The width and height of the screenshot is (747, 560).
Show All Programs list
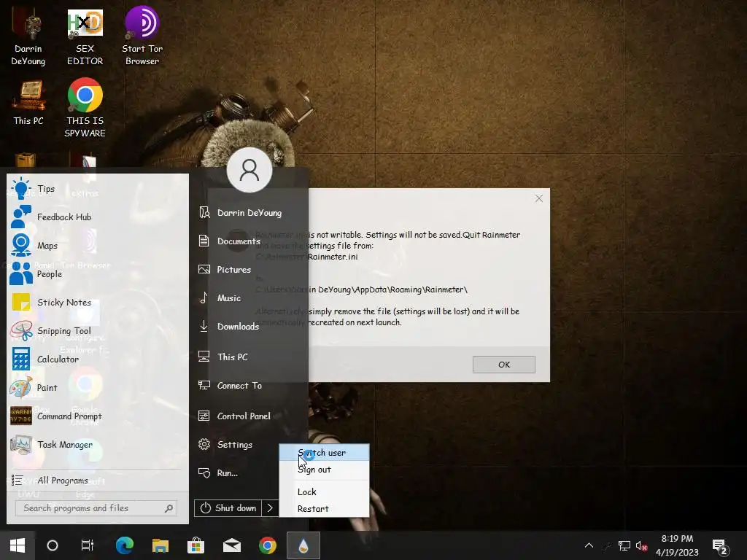pyautogui.click(x=97, y=480)
